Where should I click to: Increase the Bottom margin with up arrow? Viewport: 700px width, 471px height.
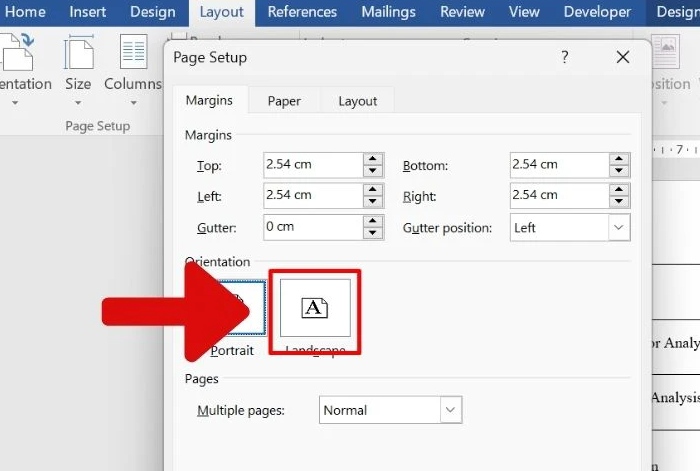click(x=619, y=158)
